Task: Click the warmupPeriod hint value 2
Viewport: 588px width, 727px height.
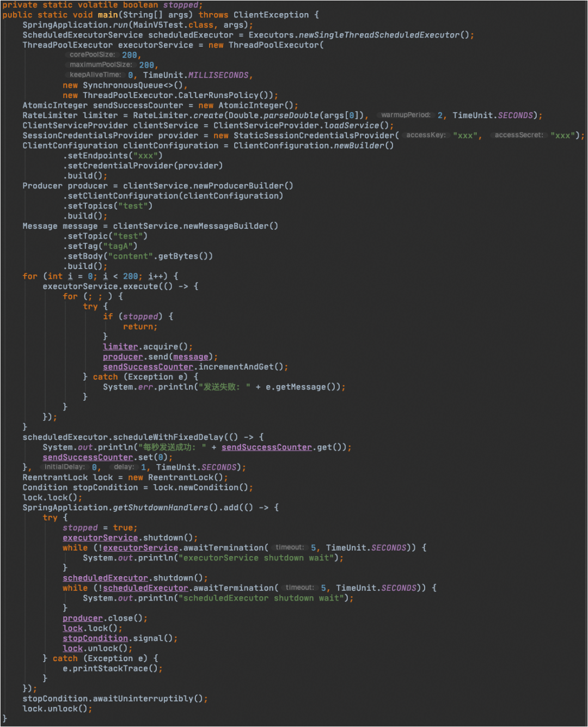Action: tap(440, 115)
